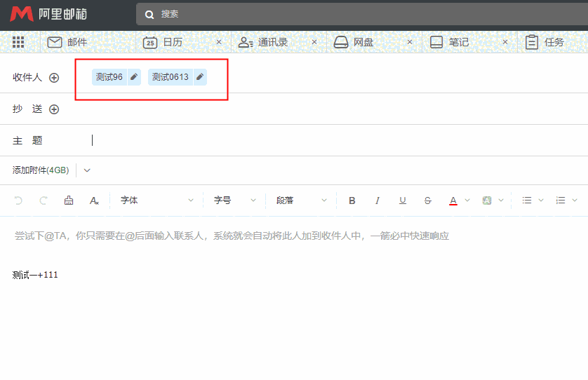
Task: Edit recipient 测试0613 with pencil icon
Action: 200,77
